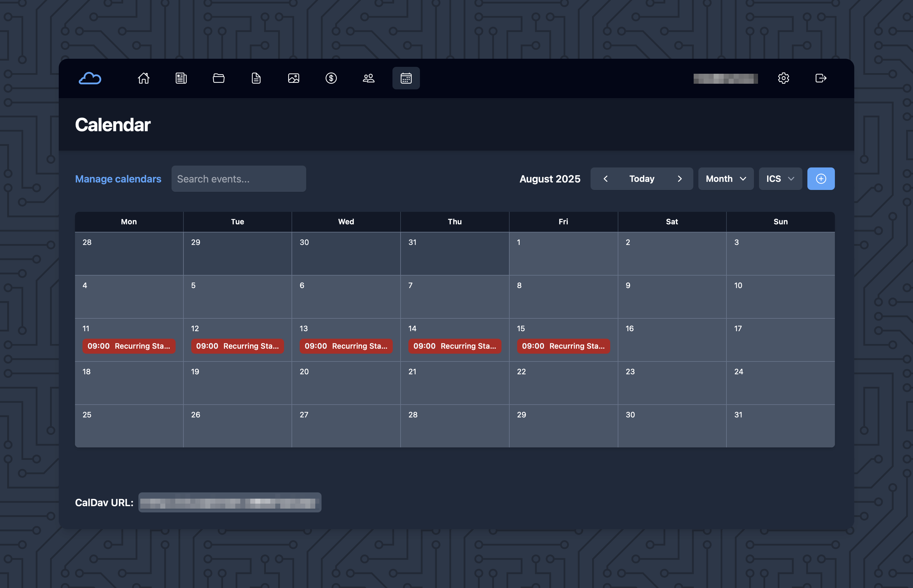
Task: Open the Month view dropdown
Action: click(726, 179)
